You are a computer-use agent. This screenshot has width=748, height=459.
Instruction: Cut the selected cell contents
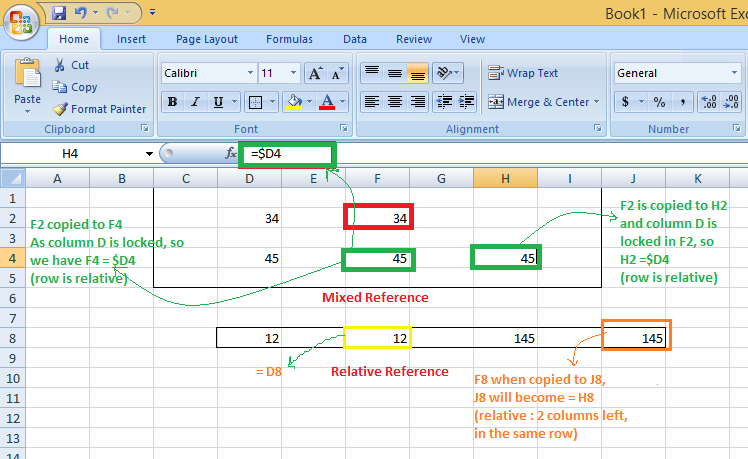pos(72,65)
